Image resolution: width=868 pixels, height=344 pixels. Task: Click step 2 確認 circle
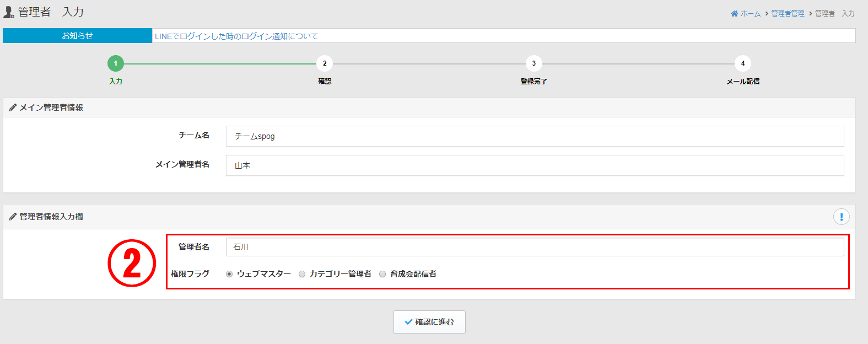click(325, 63)
